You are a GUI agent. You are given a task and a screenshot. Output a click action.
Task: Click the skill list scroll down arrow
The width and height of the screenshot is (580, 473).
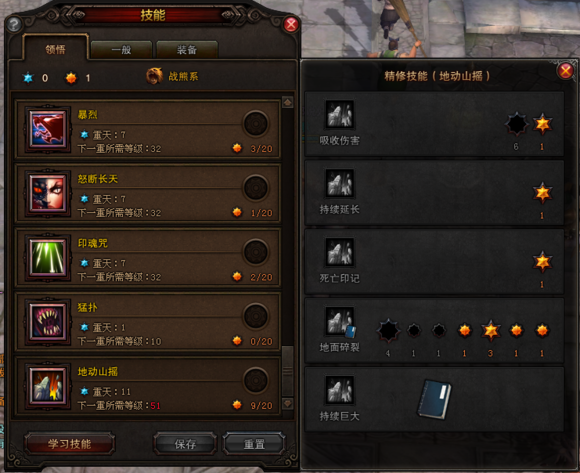288,403
